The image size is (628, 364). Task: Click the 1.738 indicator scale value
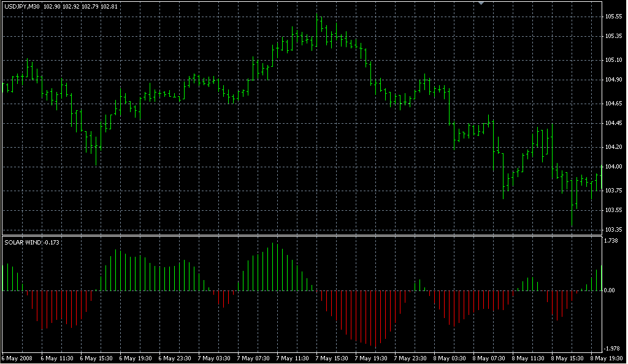pos(611,241)
